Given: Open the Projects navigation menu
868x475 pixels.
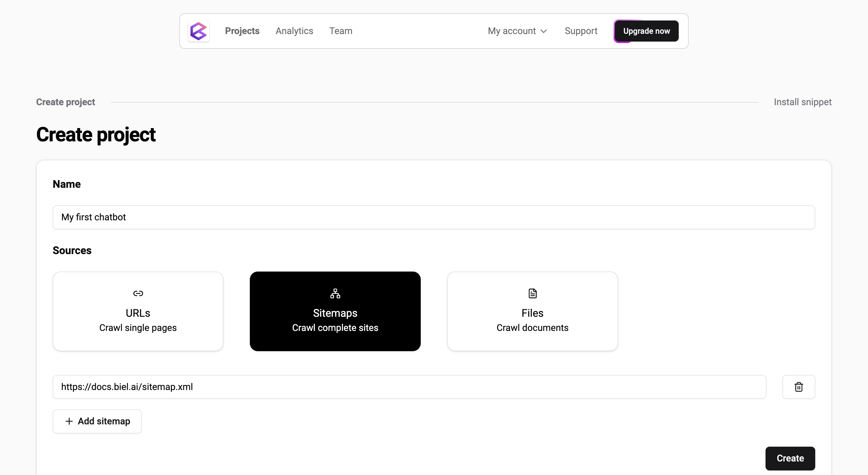Looking at the screenshot, I should pyautogui.click(x=242, y=30).
